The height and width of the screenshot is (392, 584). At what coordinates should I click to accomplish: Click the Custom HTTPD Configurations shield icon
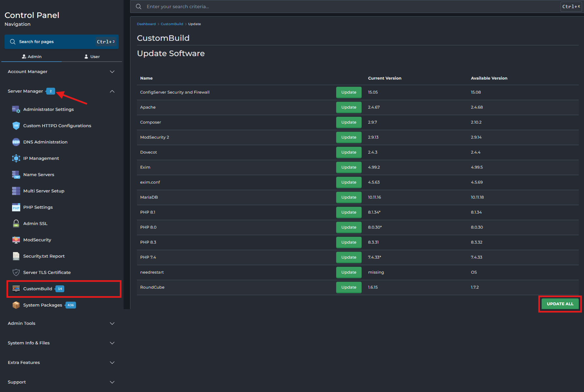pos(16,126)
